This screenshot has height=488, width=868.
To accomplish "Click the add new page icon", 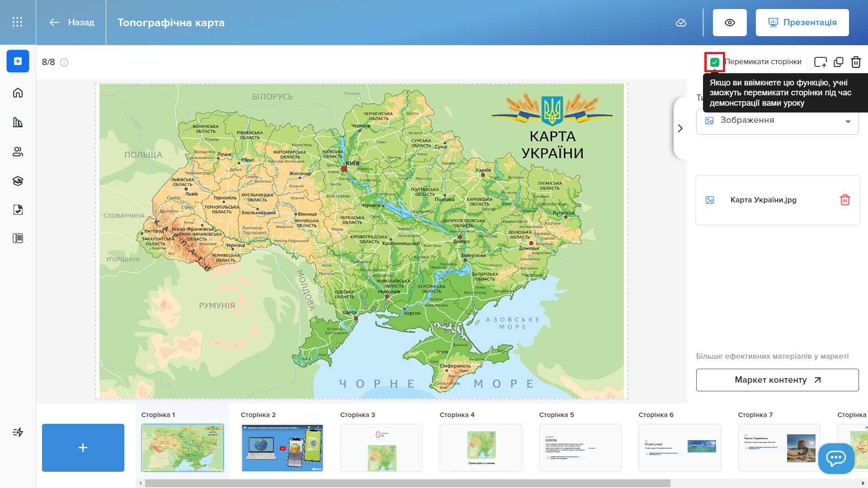I will (820, 62).
